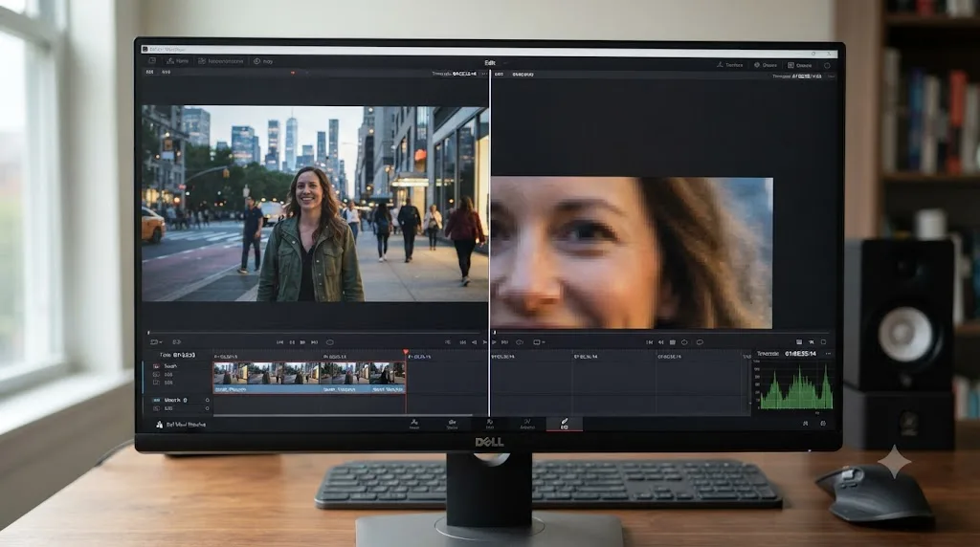Select the first video clip in the timeline

(x=266, y=378)
